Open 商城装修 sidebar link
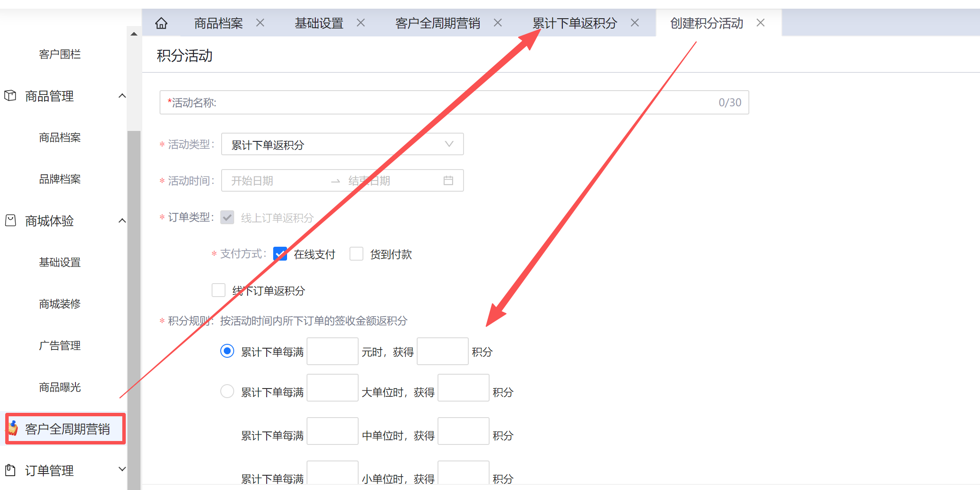This screenshot has width=980, height=490. click(60, 304)
